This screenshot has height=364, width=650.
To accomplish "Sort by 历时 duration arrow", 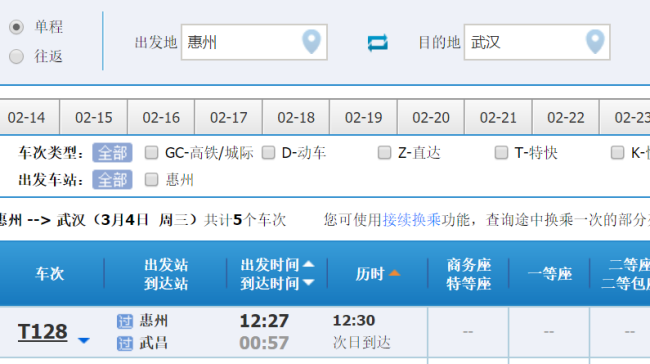I will pyautogui.click(x=394, y=273).
